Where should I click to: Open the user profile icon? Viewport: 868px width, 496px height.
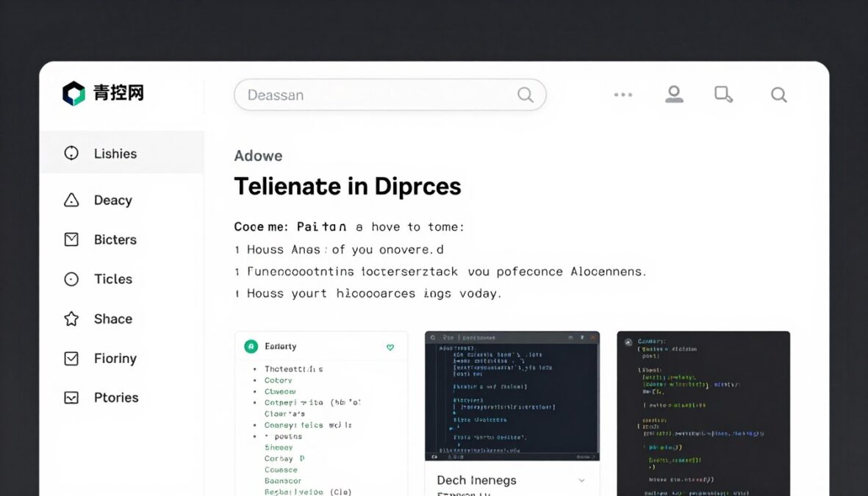(x=674, y=94)
